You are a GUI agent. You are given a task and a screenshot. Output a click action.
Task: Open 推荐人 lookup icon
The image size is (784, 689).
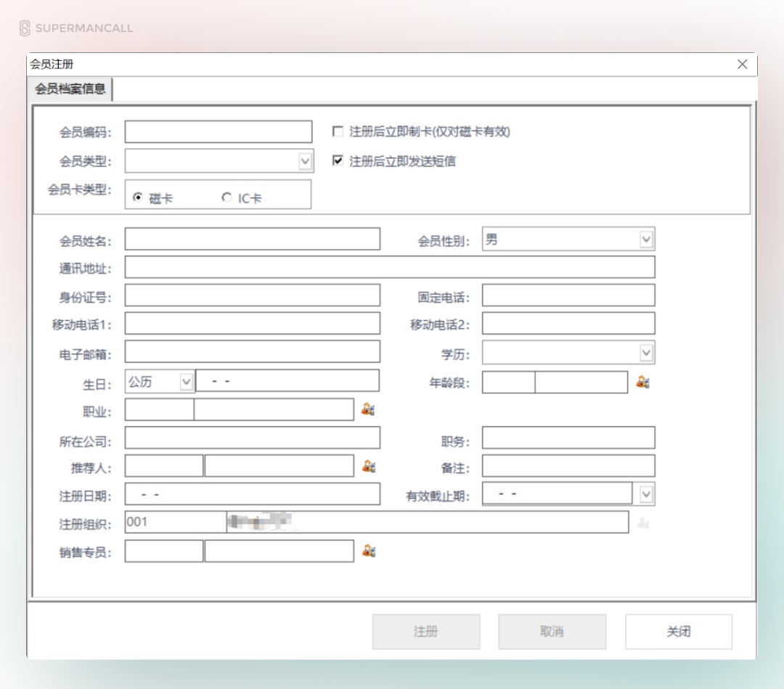pos(369,466)
